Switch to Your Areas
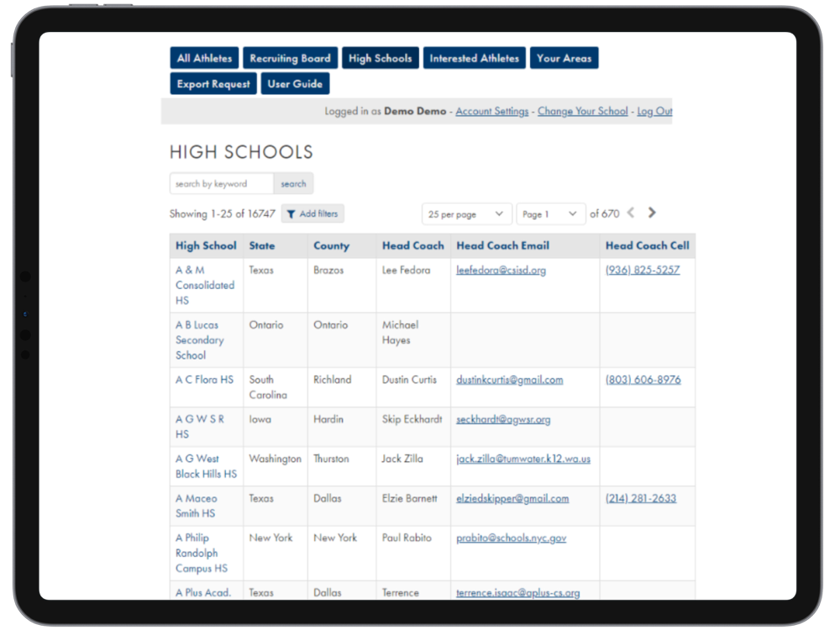Viewport: 840px width, 630px height. click(564, 58)
